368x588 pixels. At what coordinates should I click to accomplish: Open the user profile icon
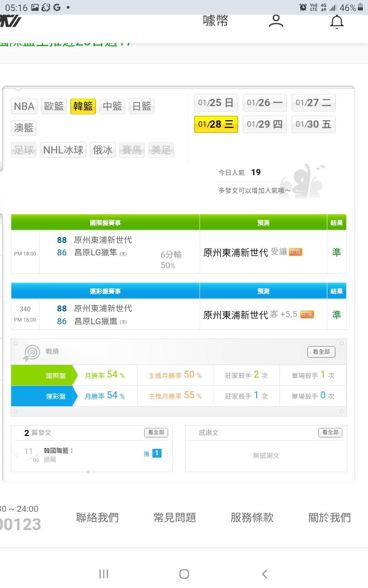coord(276,21)
